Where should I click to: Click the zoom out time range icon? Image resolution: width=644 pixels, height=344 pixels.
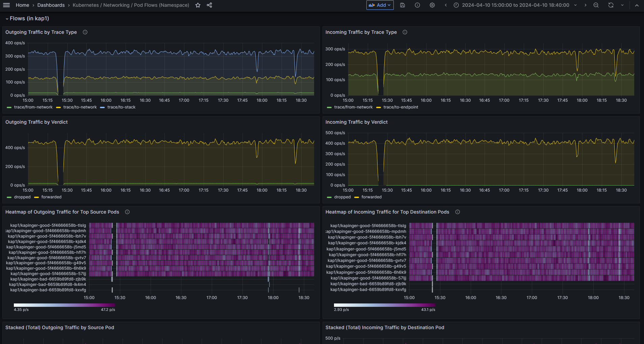click(x=596, y=5)
